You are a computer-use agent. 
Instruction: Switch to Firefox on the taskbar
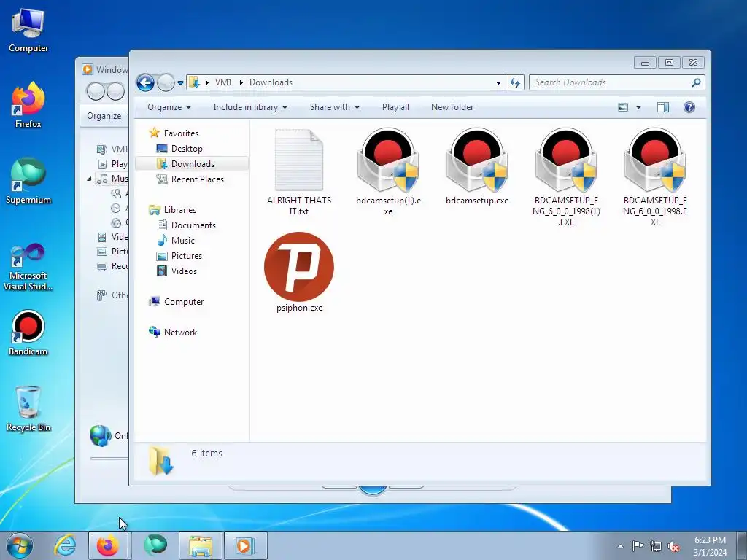[x=108, y=545]
